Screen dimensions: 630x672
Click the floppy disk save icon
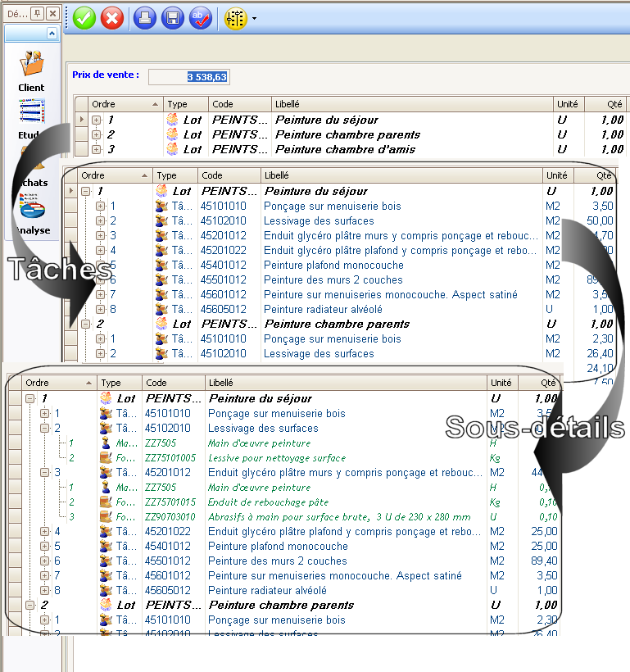(173, 18)
